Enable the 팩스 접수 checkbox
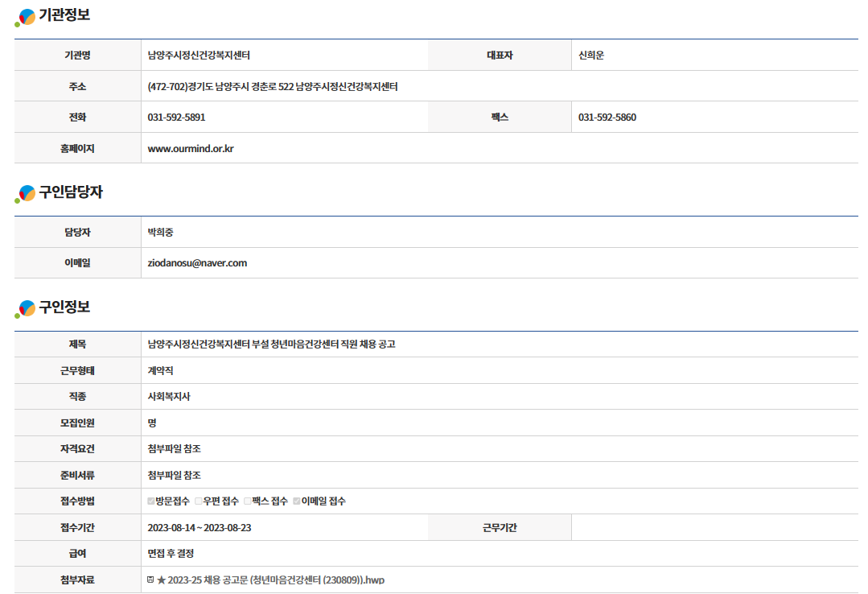The width and height of the screenshot is (868, 594). [x=248, y=501]
